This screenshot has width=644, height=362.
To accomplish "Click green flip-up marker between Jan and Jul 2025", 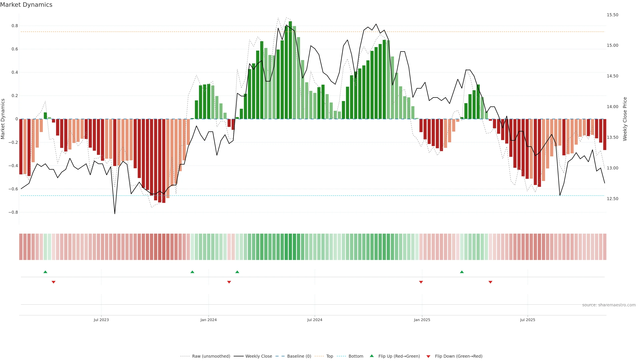I will (x=462, y=272).
